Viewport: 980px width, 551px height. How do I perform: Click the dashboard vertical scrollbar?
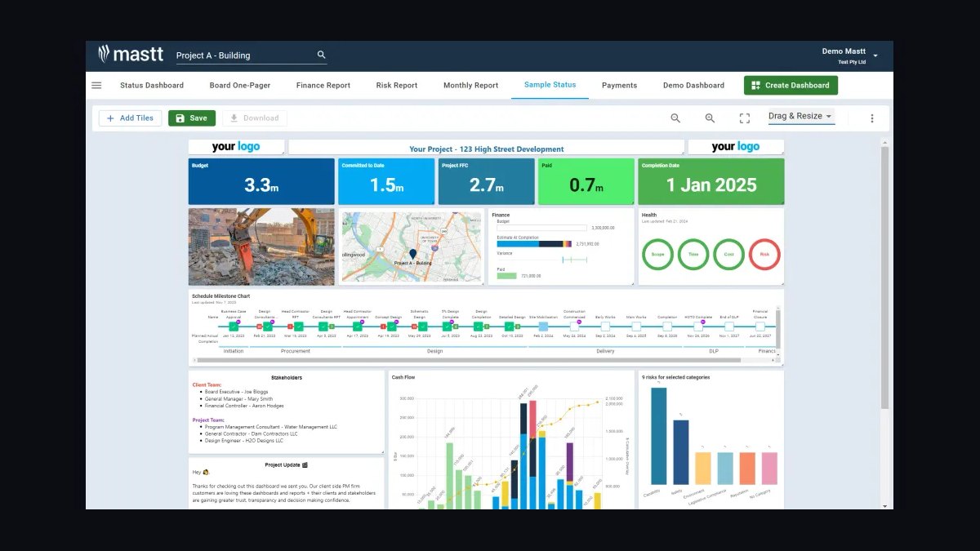(x=884, y=278)
